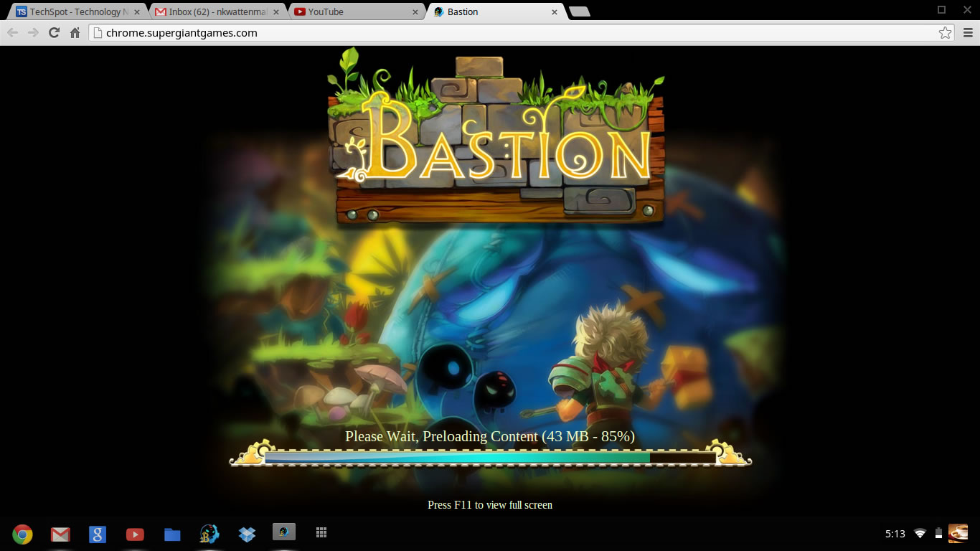Bookmark this page with the star icon
This screenshot has height=551, width=980.
[x=945, y=32]
